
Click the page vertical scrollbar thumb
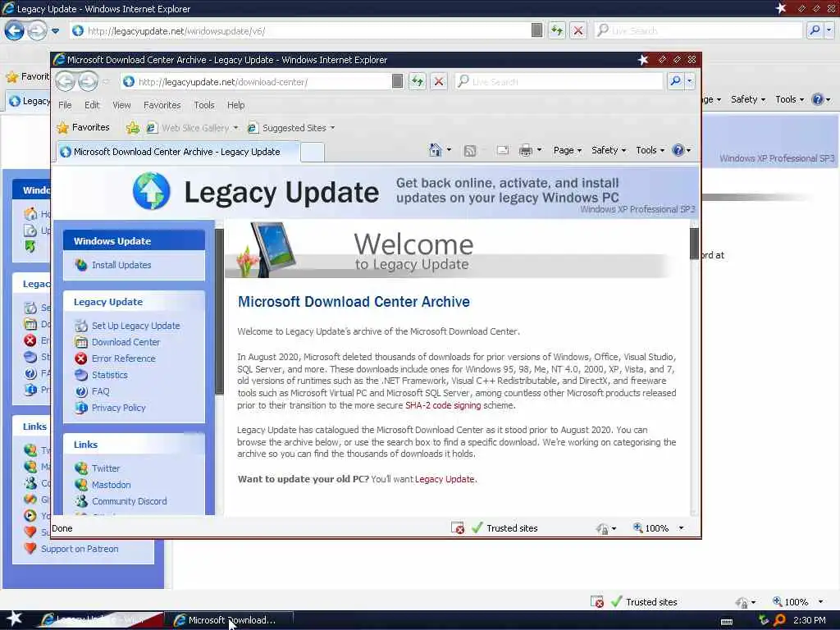[x=694, y=243]
